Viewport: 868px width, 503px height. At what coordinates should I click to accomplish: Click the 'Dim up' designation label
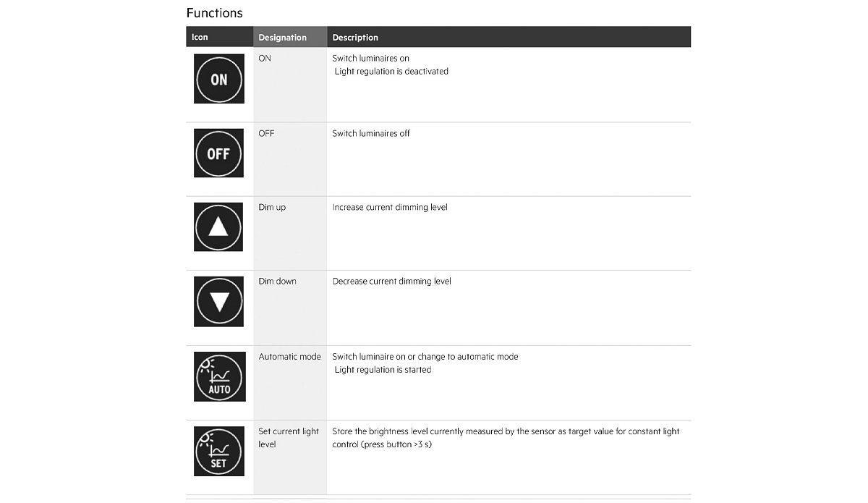272,208
